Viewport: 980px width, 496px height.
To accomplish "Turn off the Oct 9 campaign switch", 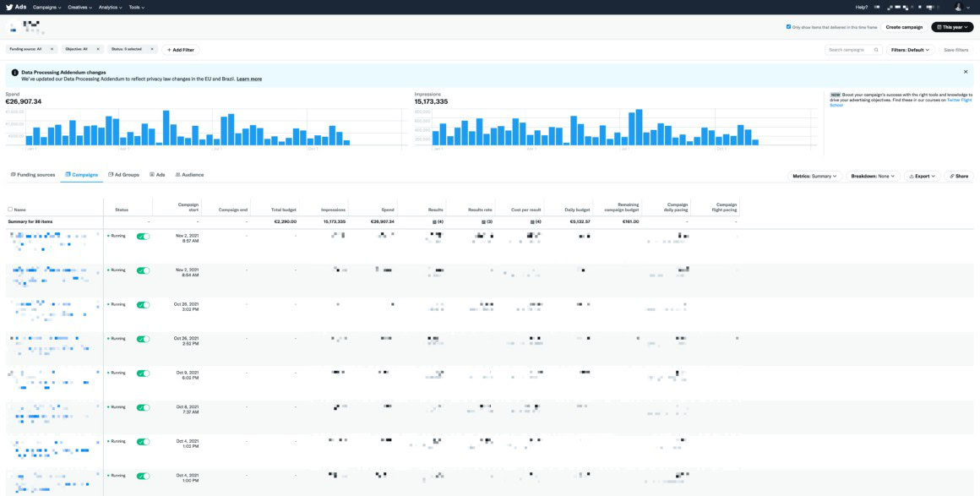I will click(143, 373).
